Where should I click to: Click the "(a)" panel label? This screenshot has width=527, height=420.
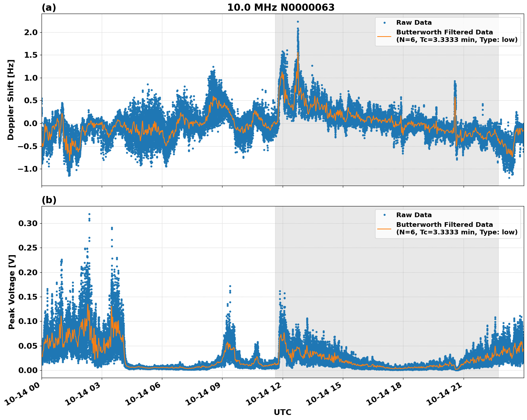[49, 8]
